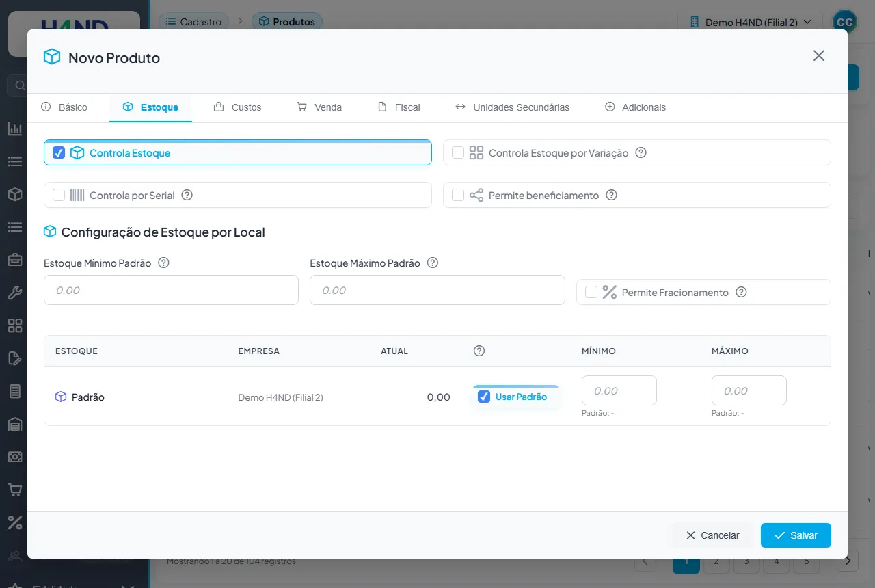Enable Controla Estoque por Variação checkbox
875x588 pixels.
458,152
